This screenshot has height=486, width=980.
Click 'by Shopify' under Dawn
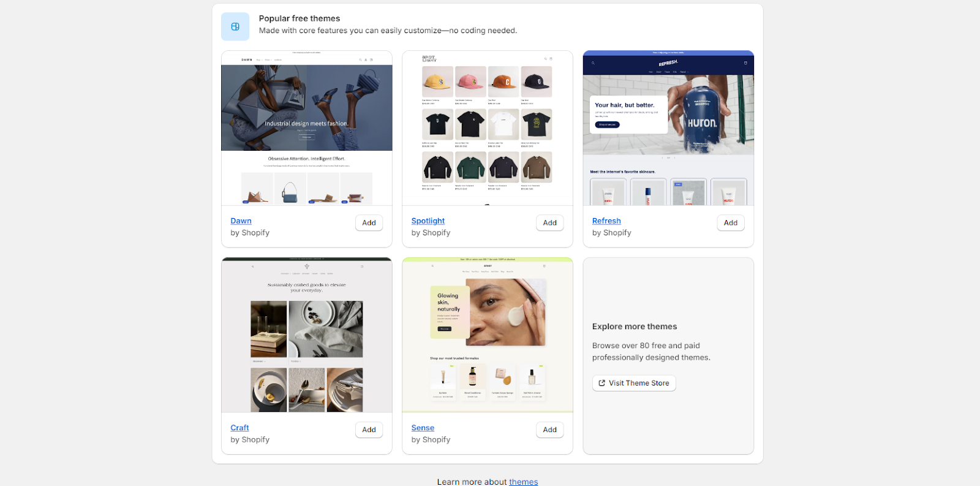click(250, 233)
